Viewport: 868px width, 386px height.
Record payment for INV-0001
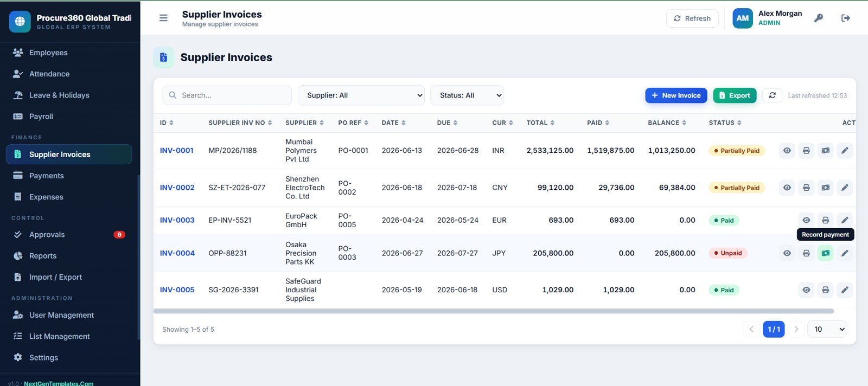[826, 151]
